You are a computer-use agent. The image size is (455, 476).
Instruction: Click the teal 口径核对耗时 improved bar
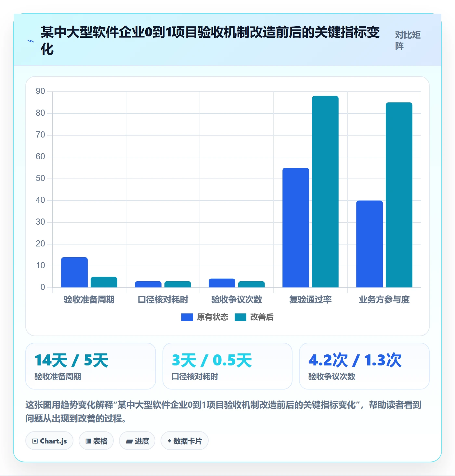[178, 284]
